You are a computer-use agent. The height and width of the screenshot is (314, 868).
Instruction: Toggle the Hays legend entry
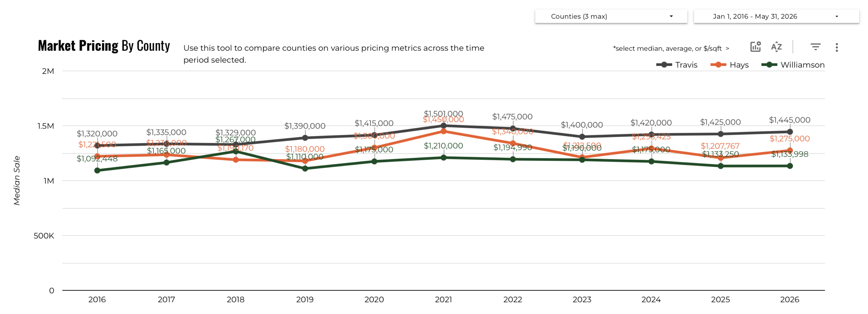730,65
